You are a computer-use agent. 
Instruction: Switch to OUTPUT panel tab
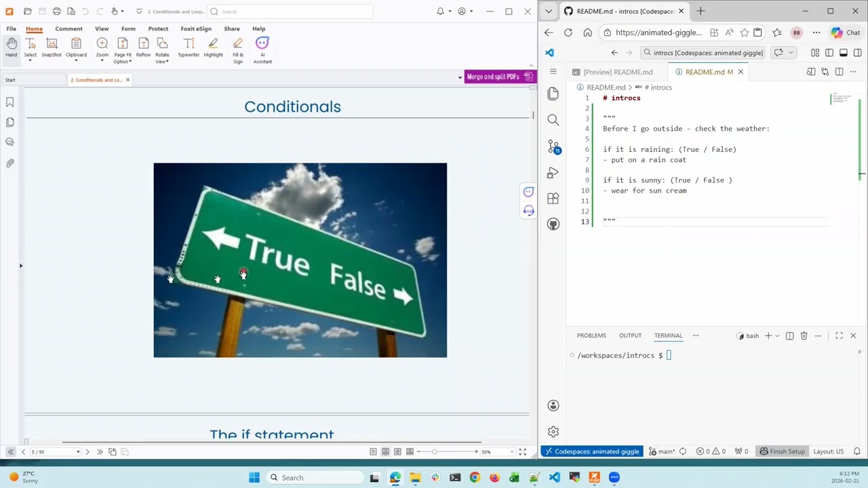pyautogui.click(x=630, y=335)
